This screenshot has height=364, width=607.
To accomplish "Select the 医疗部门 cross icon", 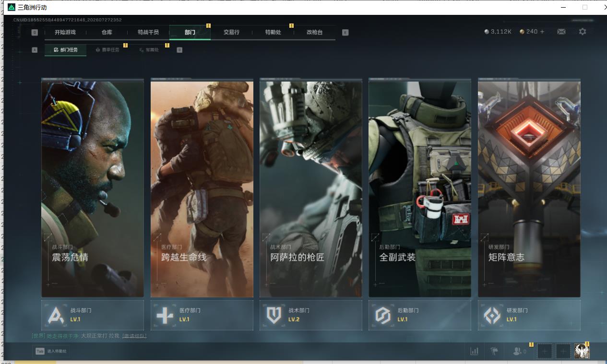I will 165,316.
